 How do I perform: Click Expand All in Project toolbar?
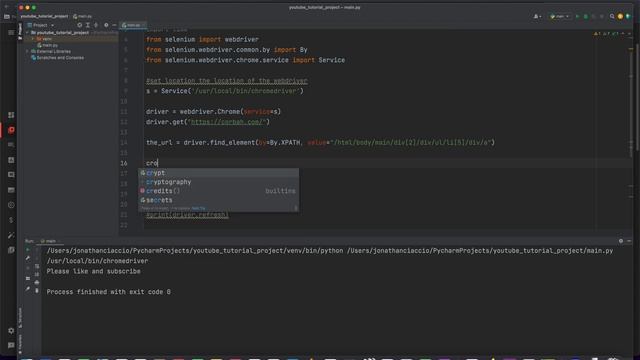click(88, 25)
